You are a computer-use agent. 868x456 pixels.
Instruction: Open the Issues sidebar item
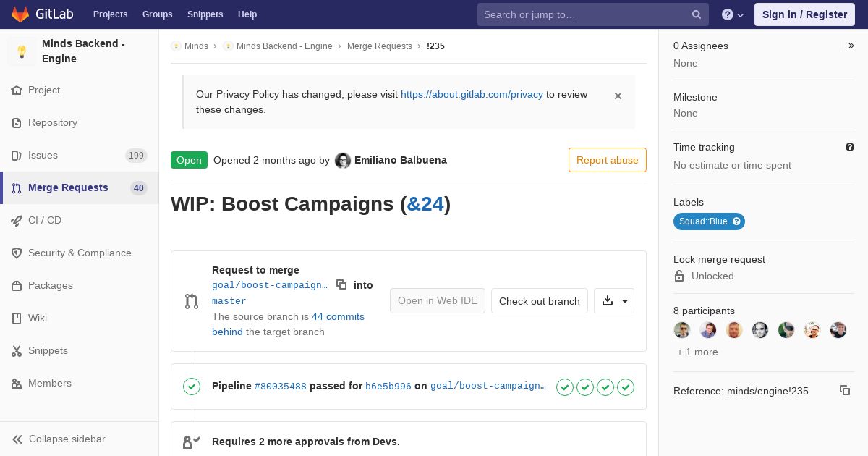43,155
